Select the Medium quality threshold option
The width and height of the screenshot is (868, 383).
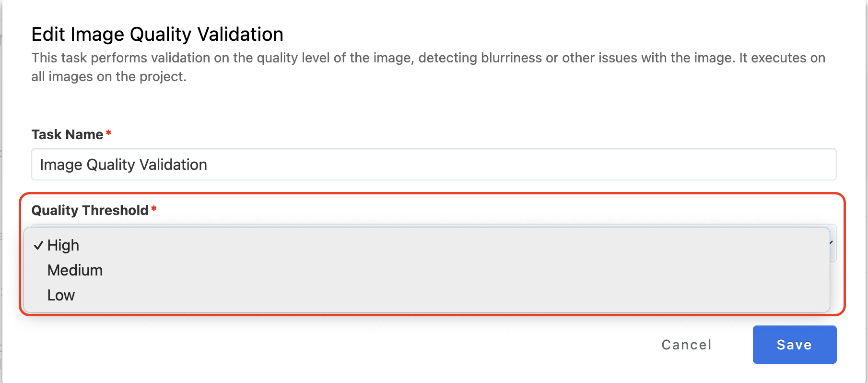tap(75, 270)
